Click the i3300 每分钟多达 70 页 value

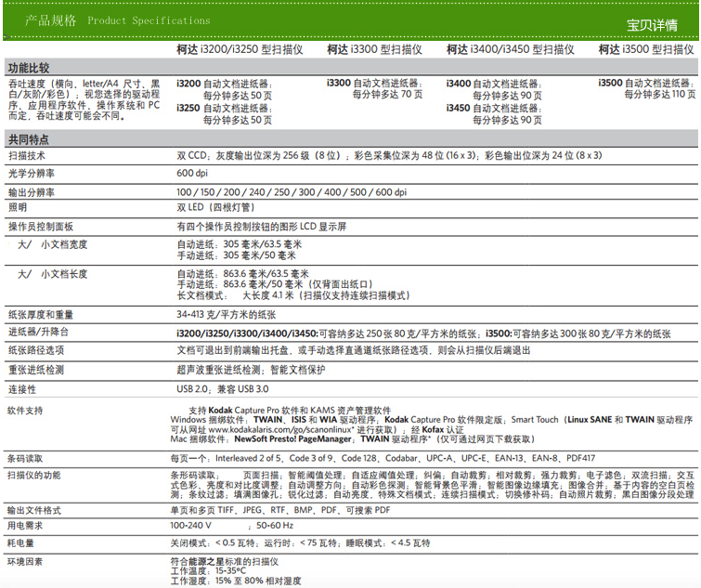pyautogui.click(x=387, y=95)
